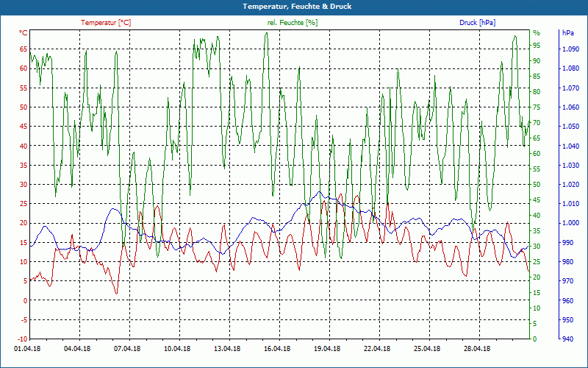The height and width of the screenshot is (368, 588).
Task: Click the '-5' temperature axis value
Action: point(24,320)
